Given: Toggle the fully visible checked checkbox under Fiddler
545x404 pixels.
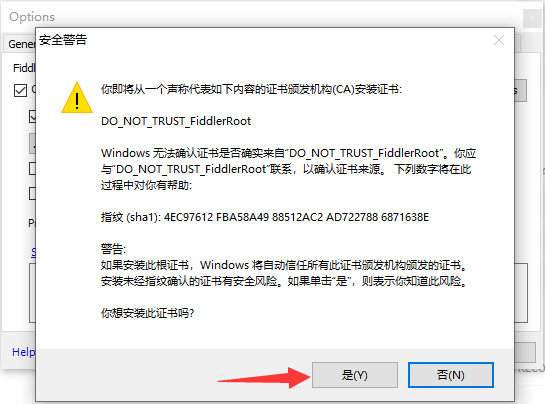Looking at the screenshot, I should click(20, 90).
